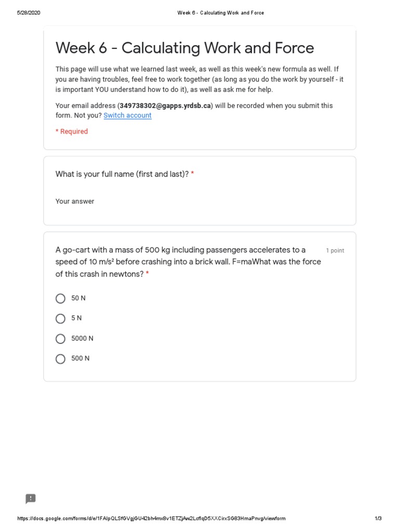Screen dimensions: 399x532
Task: Click the 1 point label
Action: pyautogui.click(x=335, y=250)
